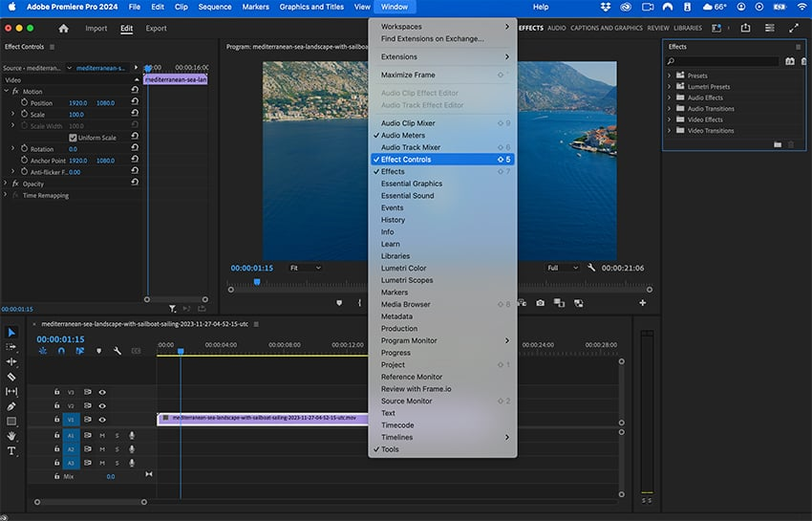
Task: Expand the Video Transitions folder
Action: (x=669, y=131)
